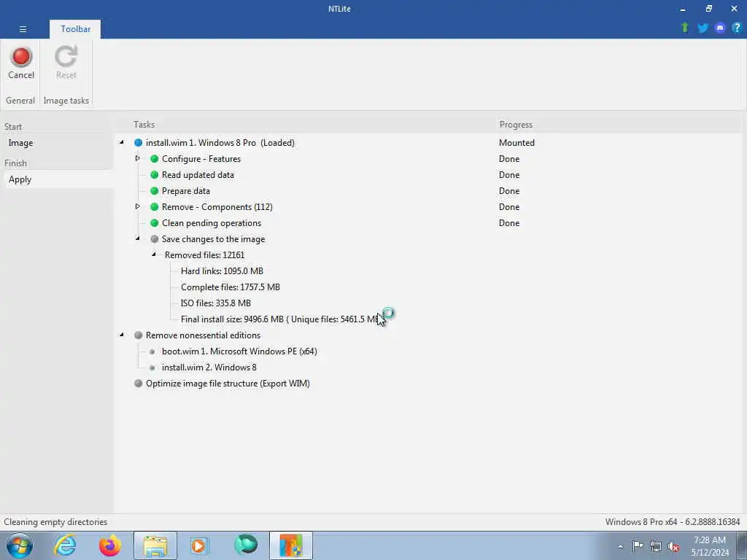This screenshot has width=747, height=560.
Task: Open the Discord icon
Action: click(x=720, y=28)
